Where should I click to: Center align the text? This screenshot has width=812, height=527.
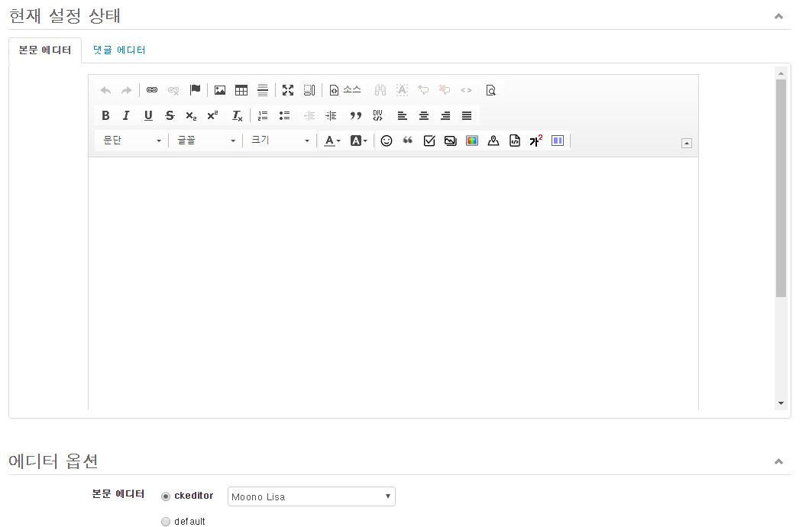(424, 115)
